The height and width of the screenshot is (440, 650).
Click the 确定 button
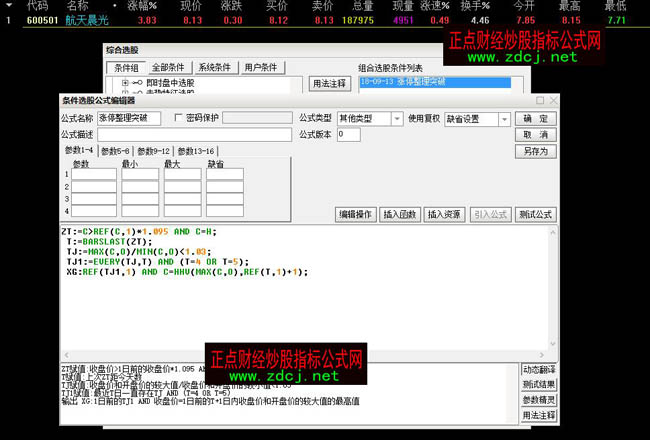pos(535,118)
